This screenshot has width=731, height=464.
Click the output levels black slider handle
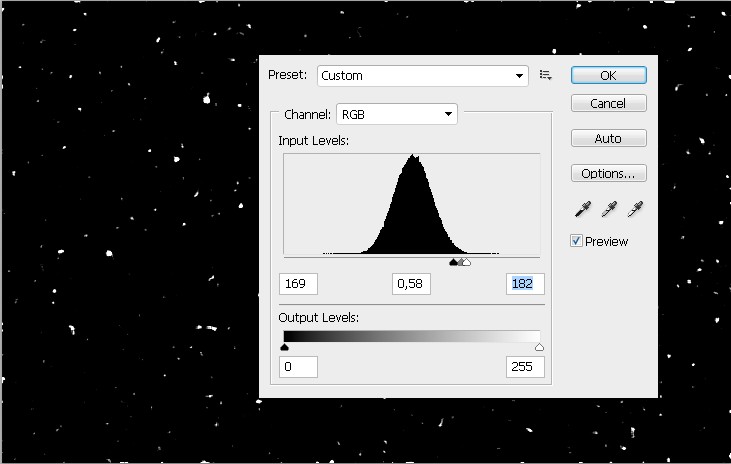pyautogui.click(x=285, y=347)
